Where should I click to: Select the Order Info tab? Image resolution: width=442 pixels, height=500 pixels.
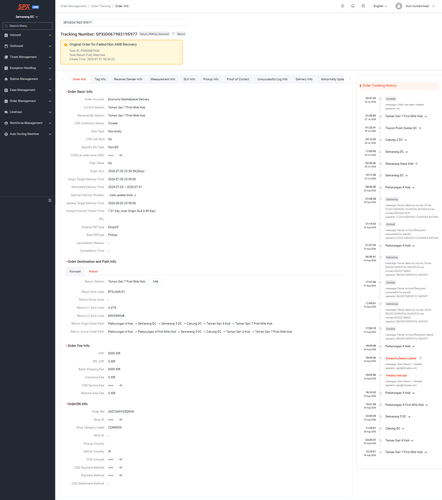79,79
